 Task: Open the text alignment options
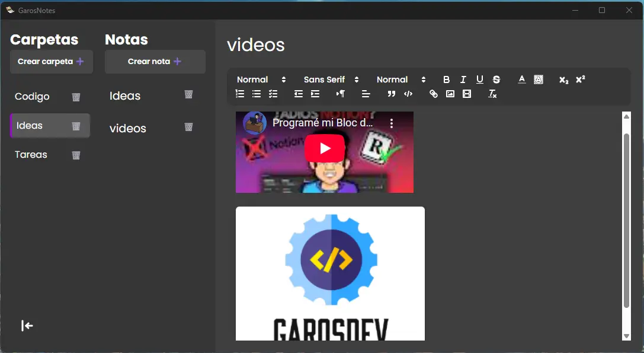tap(366, 94)
